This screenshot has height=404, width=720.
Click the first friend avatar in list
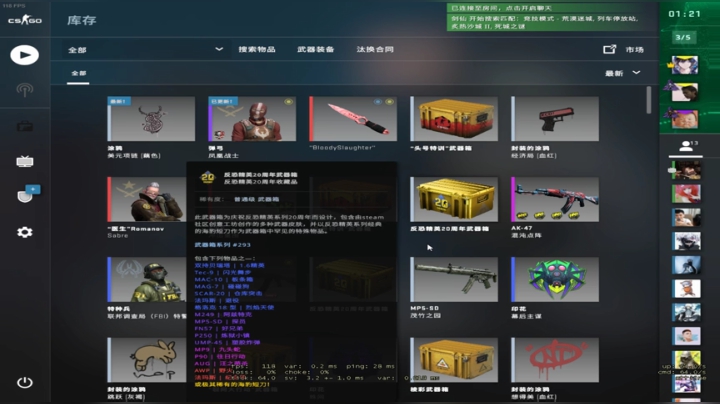click(686, 170)
